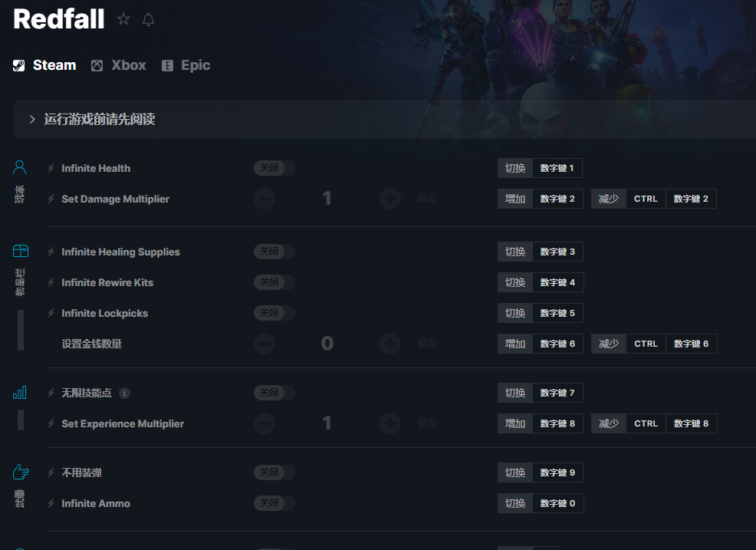The width and height of the screenshot is (756, 550).
Task: Click the 设置金钱数量 label
Action: point(91,344)
